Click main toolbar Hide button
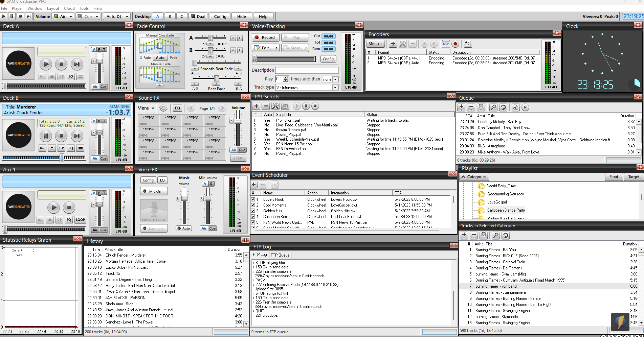The image size is (644, 337). point(242,16)
